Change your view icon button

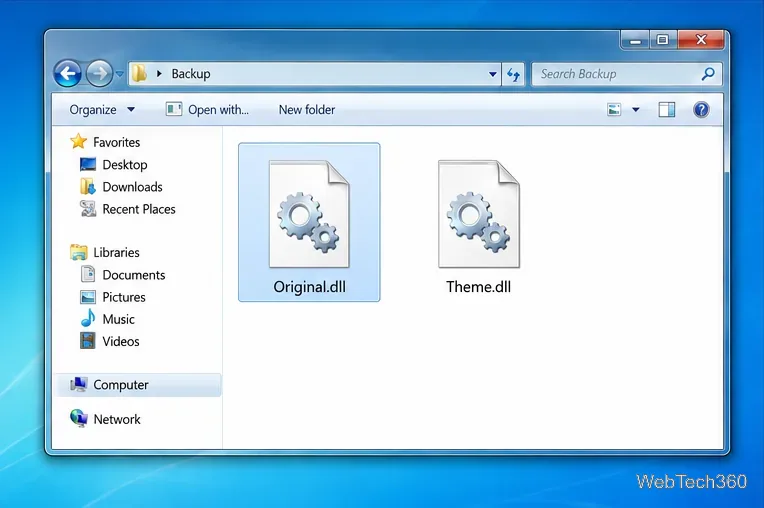click(614, 110)
